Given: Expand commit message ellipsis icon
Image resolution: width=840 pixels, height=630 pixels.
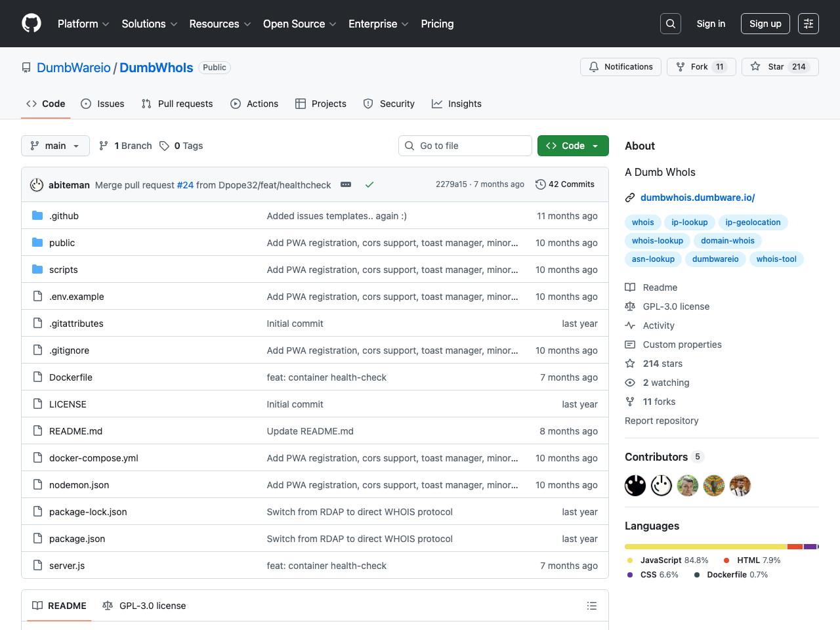Looking at the screenshot, I should [x=346, y=185].
